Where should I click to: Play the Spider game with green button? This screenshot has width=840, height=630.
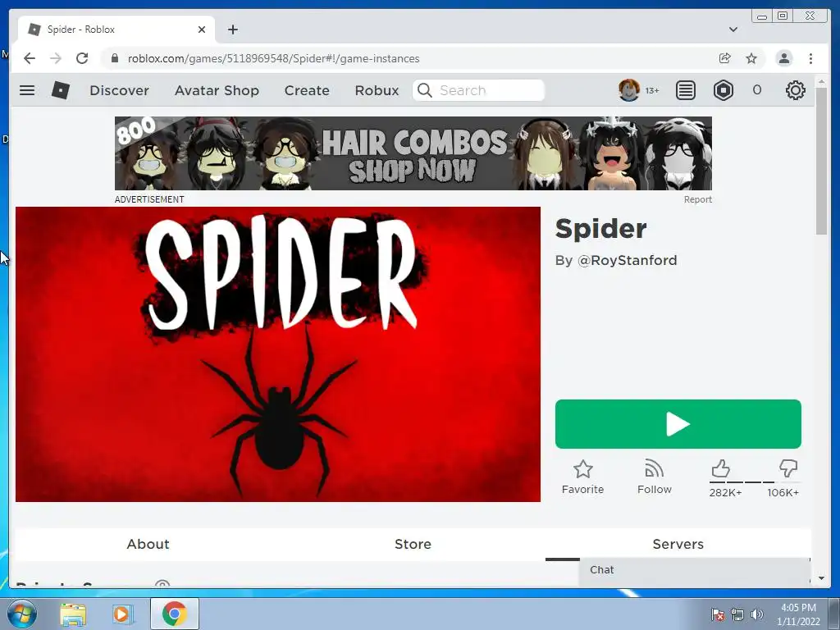tap(678, 424)
